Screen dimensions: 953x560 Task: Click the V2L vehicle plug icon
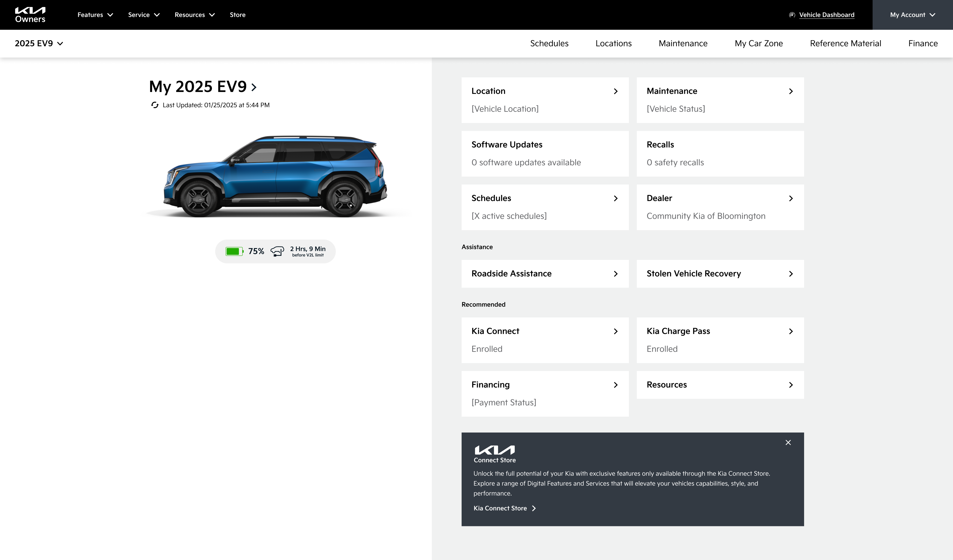(277, 251)
